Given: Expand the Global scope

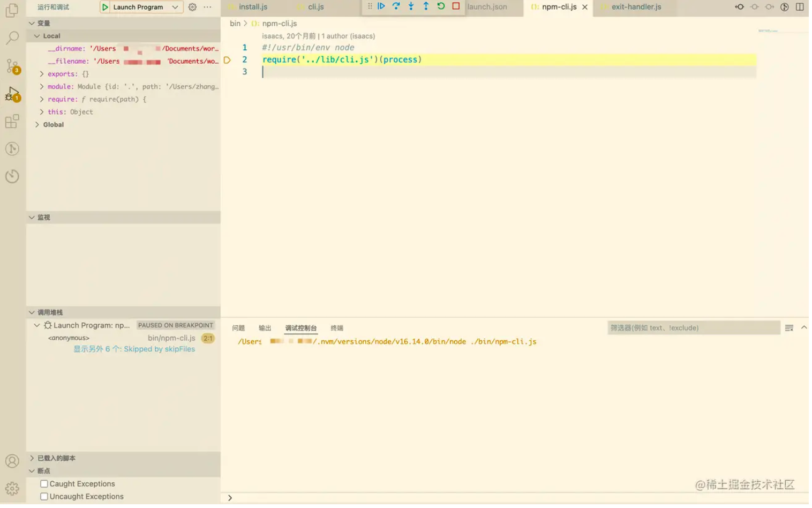Looking at the screenshot, I should click(37, 124).
